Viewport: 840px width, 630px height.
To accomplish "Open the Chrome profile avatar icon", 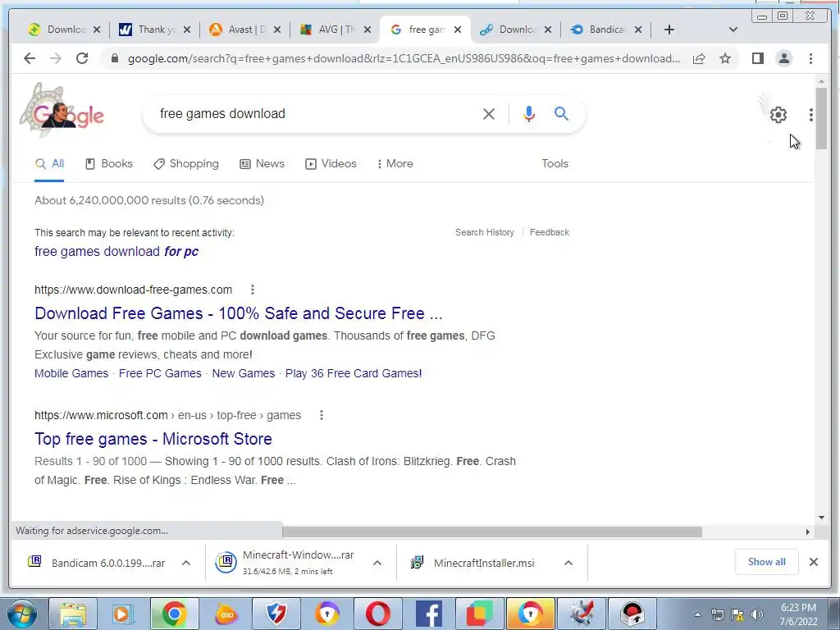I will click(783, 58).
